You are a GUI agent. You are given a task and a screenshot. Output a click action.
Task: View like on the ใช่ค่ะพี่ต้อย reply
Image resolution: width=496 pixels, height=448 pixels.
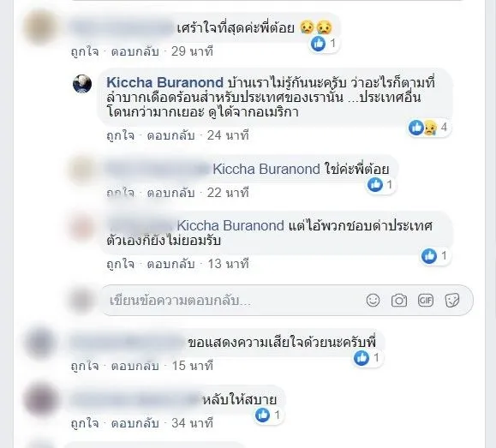coord(381,184)
